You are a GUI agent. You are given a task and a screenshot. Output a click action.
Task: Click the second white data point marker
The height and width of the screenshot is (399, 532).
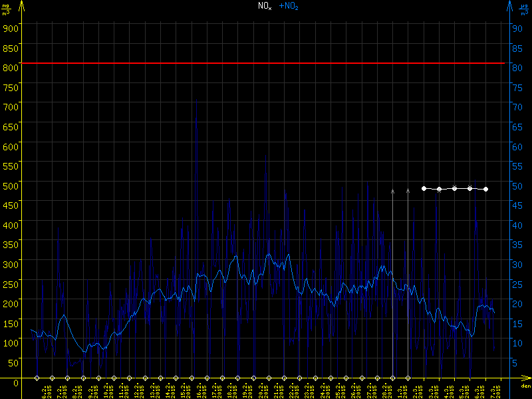point(439,190)
